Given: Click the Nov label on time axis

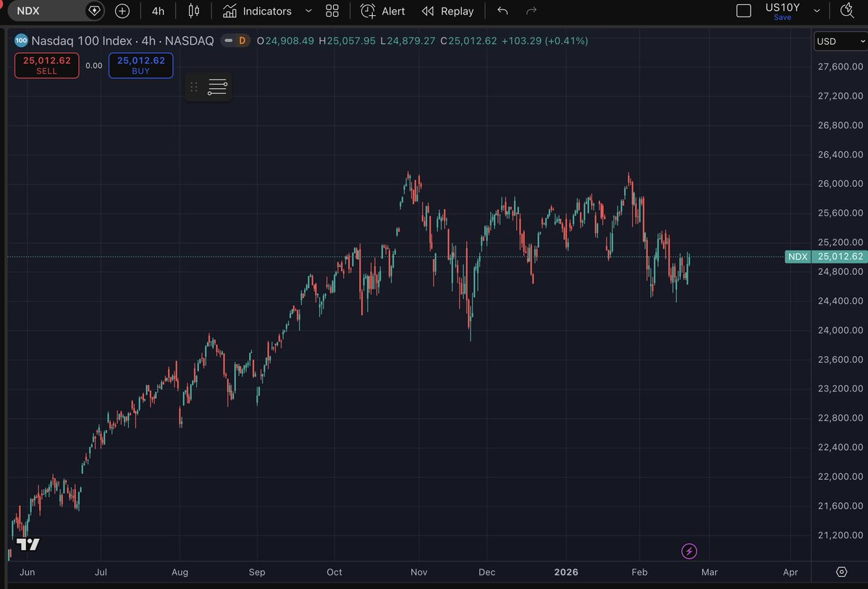Looking at the screenshot, I should click(418, 572).
